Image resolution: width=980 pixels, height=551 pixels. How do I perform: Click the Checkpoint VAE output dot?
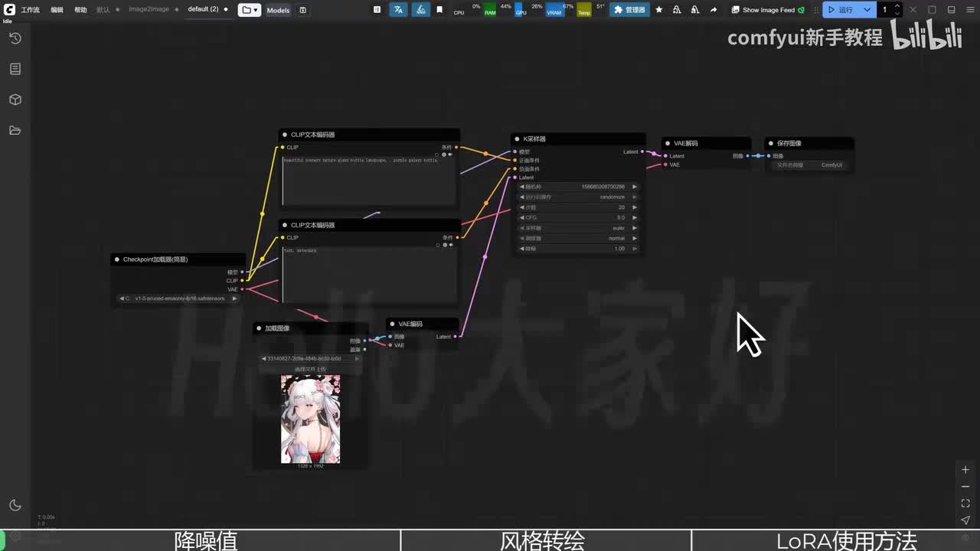[x=243, y=289]
